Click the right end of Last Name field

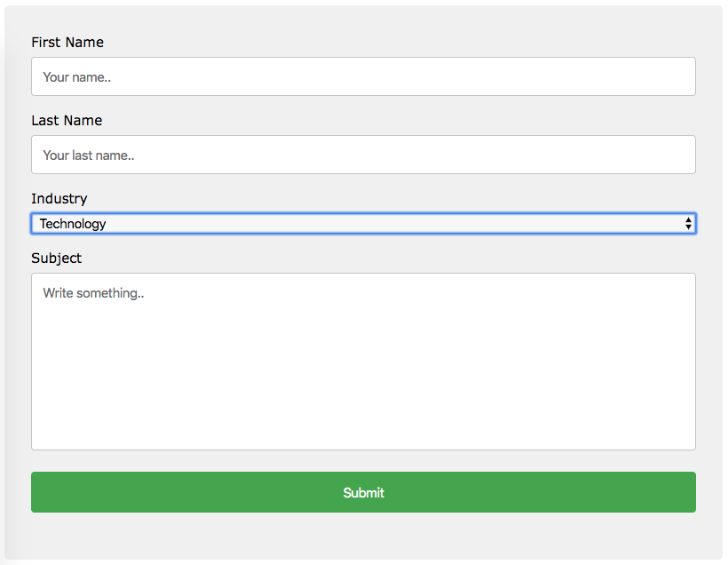pos(673,155)
